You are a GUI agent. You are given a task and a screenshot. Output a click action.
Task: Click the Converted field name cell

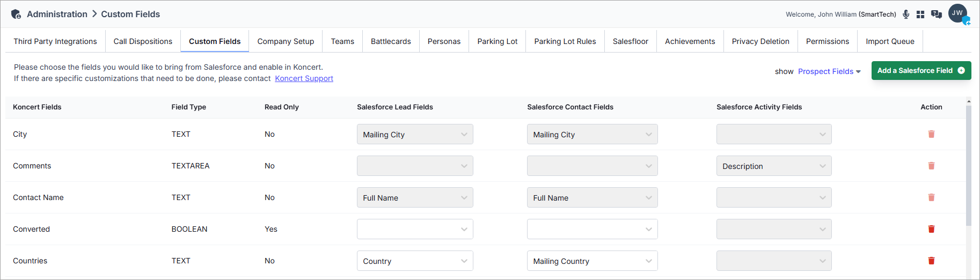point(31,229)
